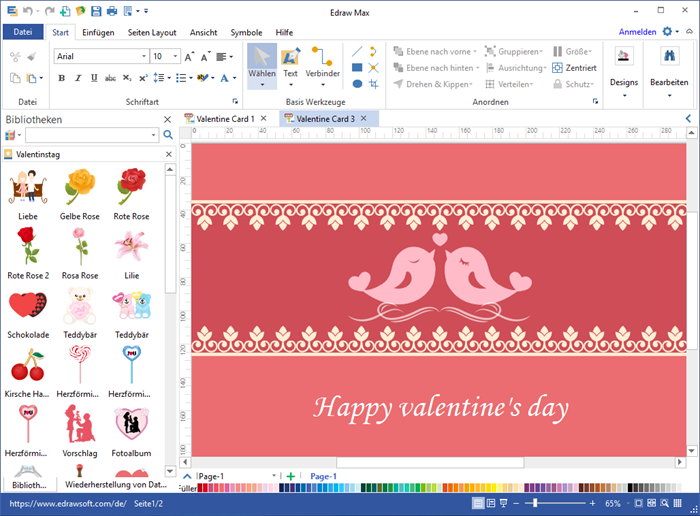Toggle italic text formatting
The width and height of the screenshot is (700, 516).
[x=76, y=78]
